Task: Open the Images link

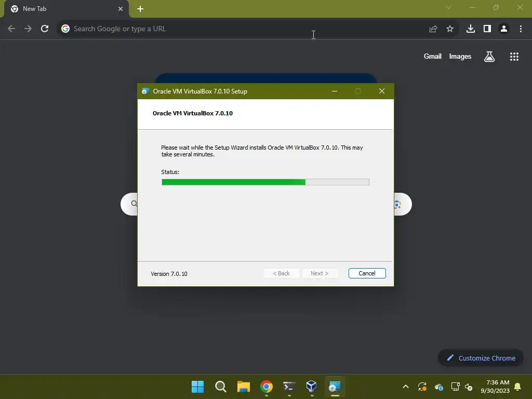Action: tap(460, 56)
